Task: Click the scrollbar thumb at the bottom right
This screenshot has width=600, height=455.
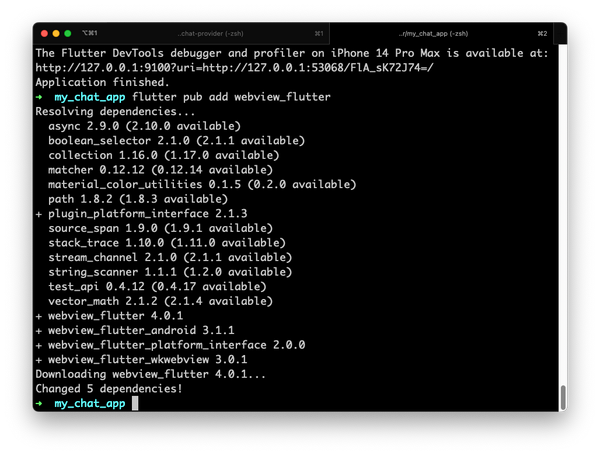Action: tap(563, 398)
